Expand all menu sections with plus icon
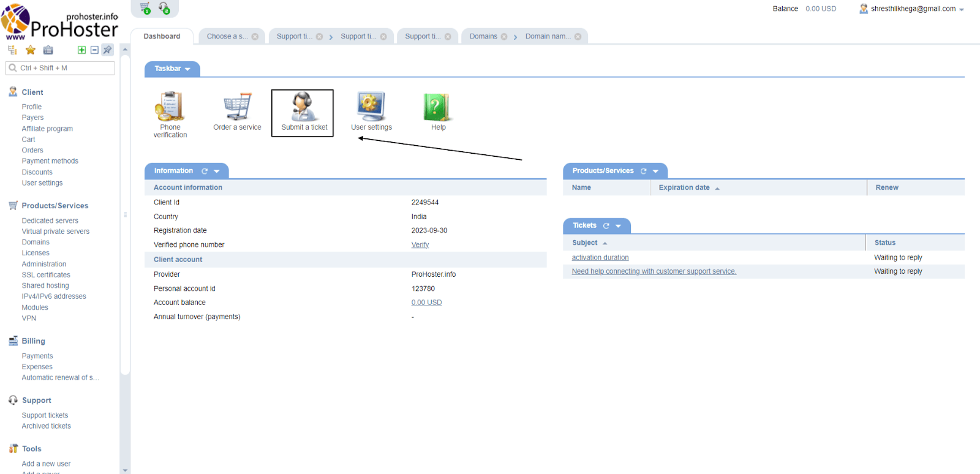 pos(81,50)
